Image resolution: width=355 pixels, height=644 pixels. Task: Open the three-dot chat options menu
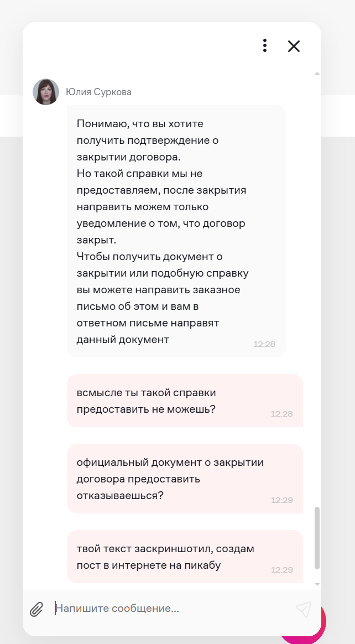[265, 46]
